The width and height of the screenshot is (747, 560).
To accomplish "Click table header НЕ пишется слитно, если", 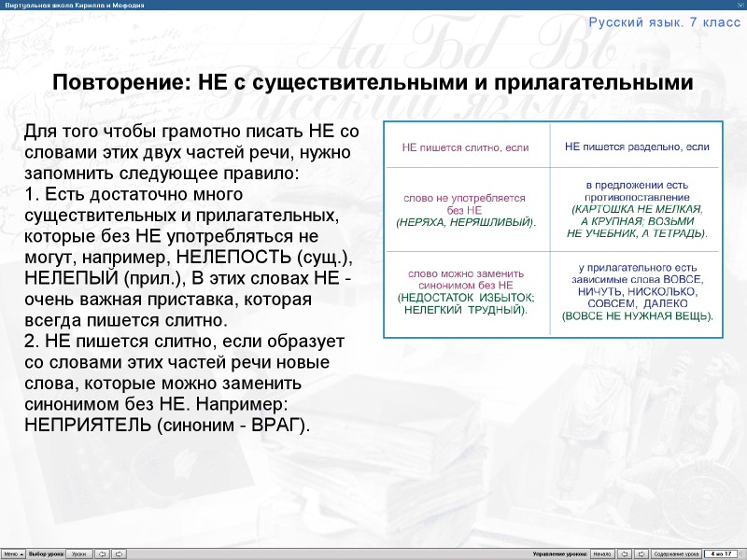I will click(x=464, y=147).
